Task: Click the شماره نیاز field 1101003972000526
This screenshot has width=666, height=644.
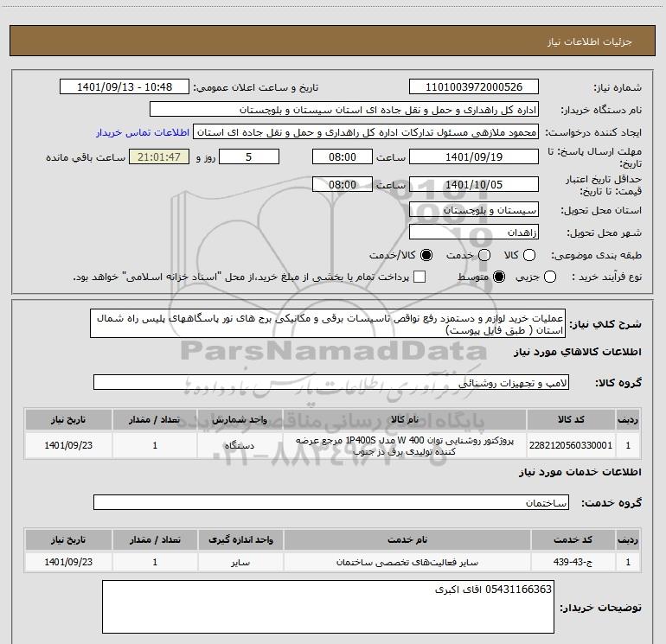Action: pyautogui.click(x=474, y=87)
